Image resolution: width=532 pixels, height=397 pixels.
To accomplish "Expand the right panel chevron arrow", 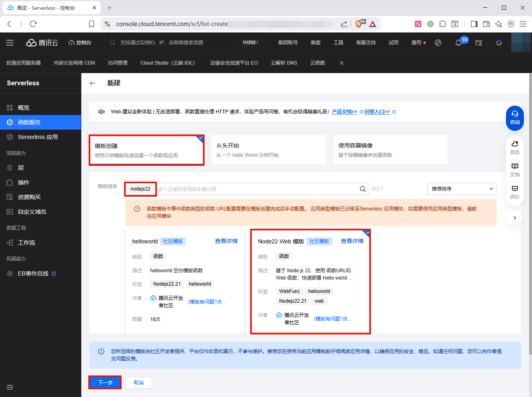I will coord(515,218).
